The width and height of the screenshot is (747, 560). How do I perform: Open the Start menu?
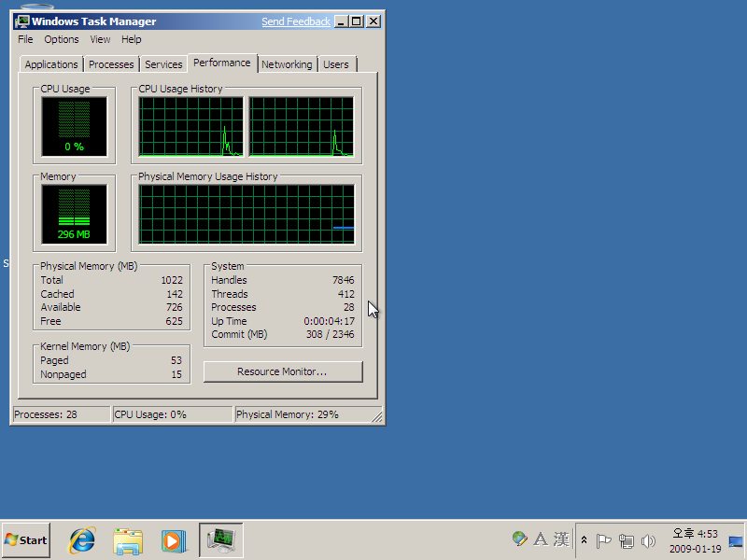coord(26,540)
